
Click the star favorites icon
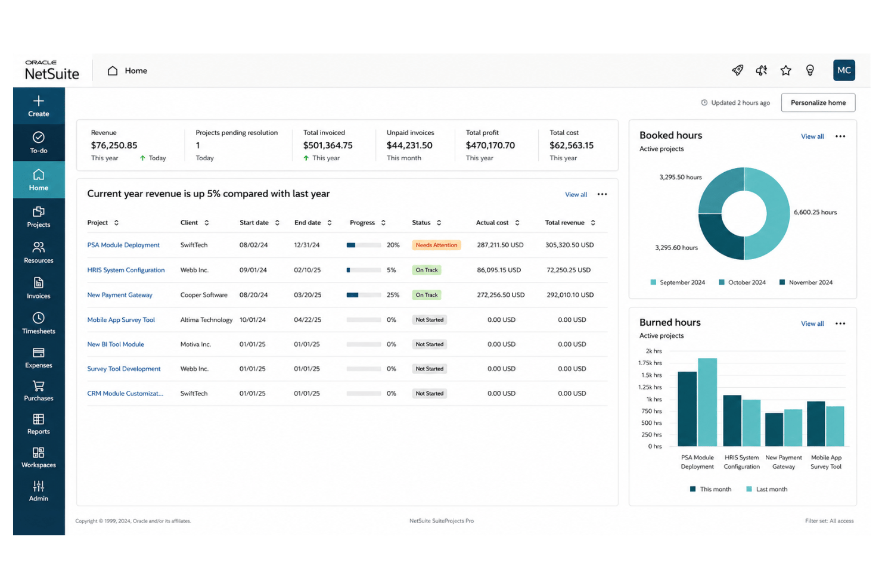click(786, 70)
